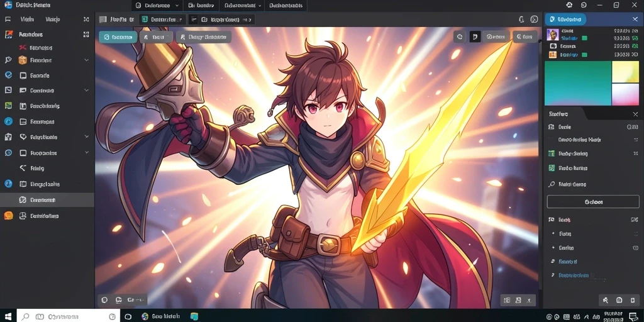
Task: Click the first icon in right panel bottom bar
Action: point(606,300)
